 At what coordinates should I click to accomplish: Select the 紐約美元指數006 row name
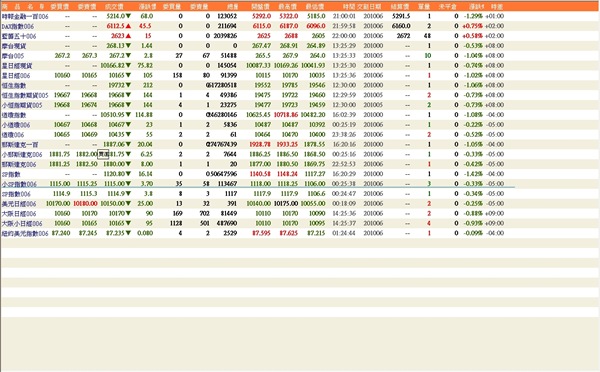(x=25, y=233)
